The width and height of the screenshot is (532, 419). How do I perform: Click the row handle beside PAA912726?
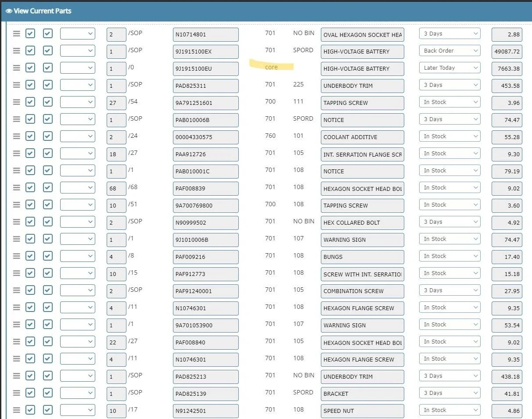pyautogui.click(x=17, y=154)
